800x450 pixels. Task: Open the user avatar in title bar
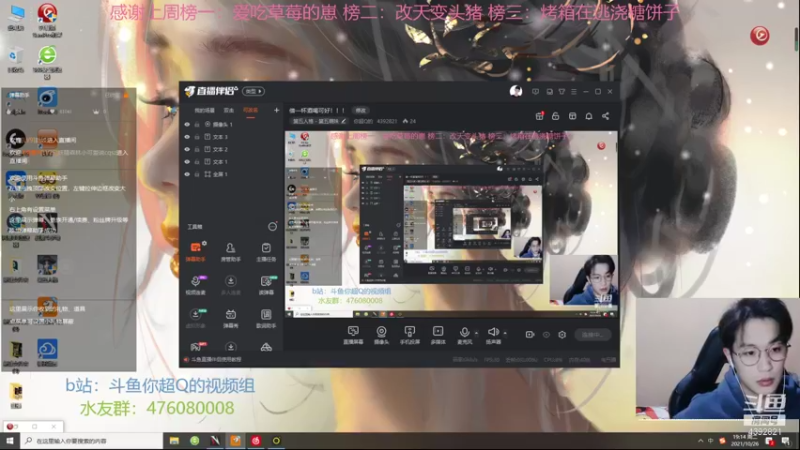click(x=516, y=91)
